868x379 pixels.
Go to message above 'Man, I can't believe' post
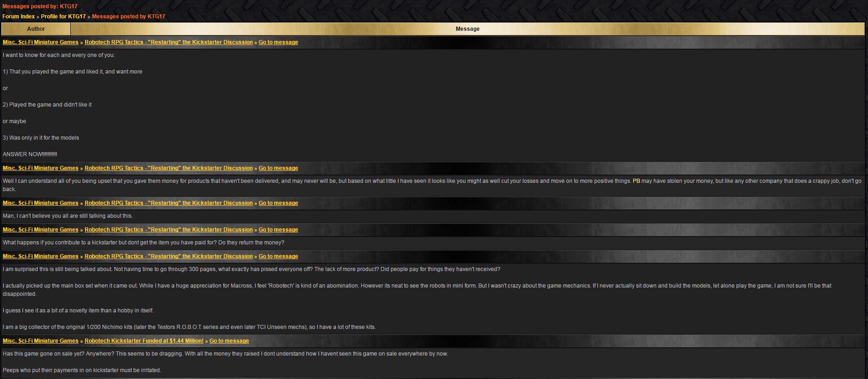pos(278,203)
